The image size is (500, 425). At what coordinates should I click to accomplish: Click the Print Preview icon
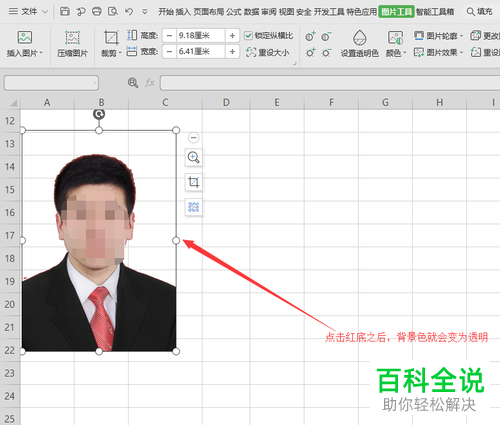pyautogui.click(x=113, y=12)
